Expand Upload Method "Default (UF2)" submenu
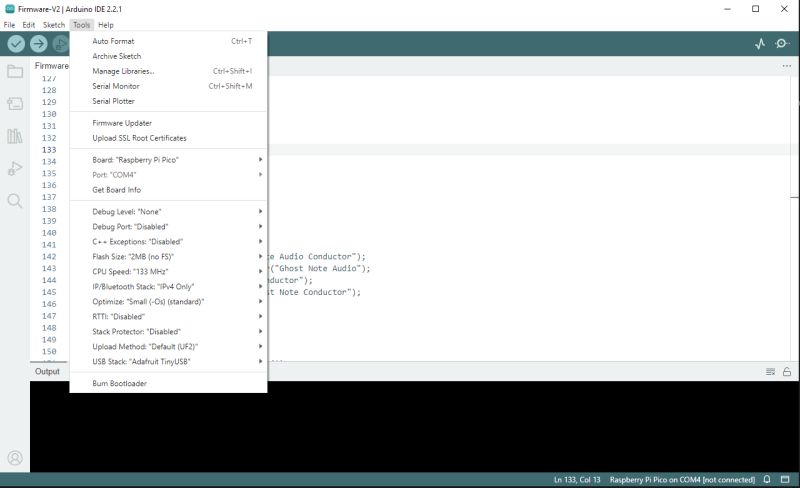The width and height of the screenshot is (800, 488). pyautogui.click(x=168, y=347)
